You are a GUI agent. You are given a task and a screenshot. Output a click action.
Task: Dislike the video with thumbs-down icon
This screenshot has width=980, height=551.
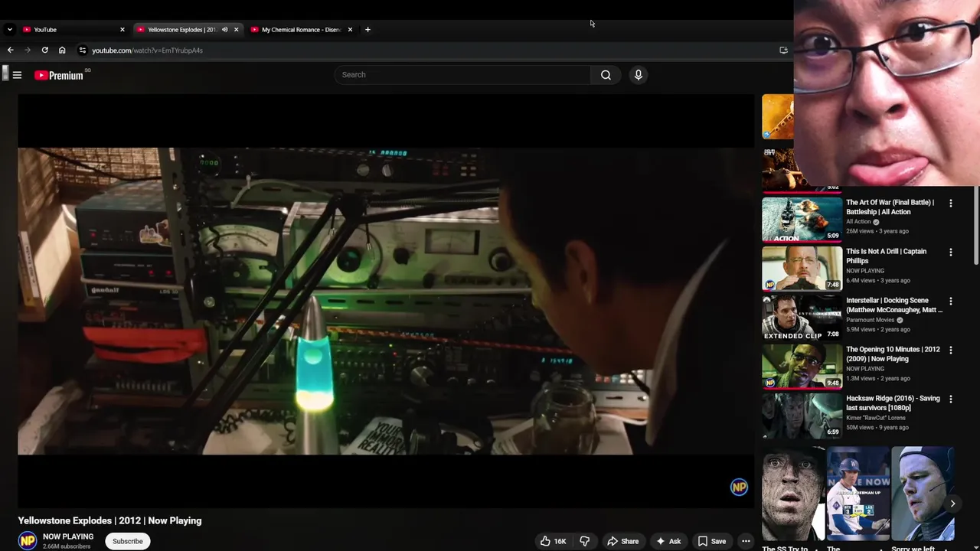pyautogui.click(x=584, y=541)
